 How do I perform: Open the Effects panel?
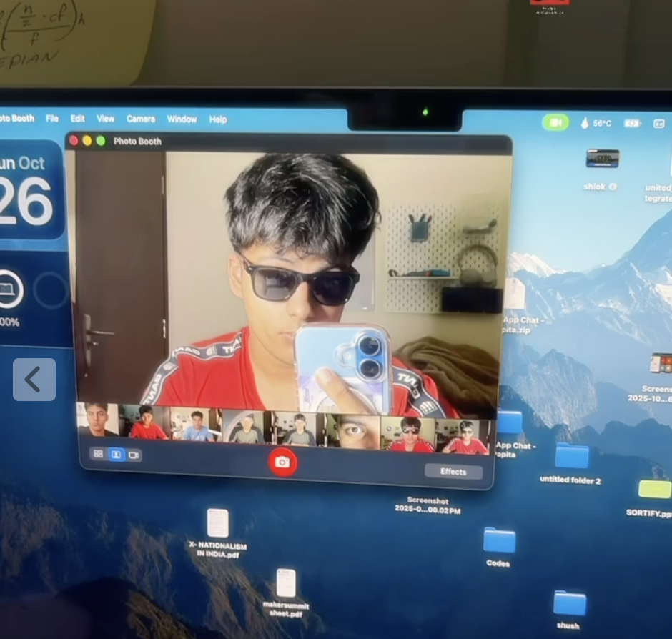(x=453, y=472)
